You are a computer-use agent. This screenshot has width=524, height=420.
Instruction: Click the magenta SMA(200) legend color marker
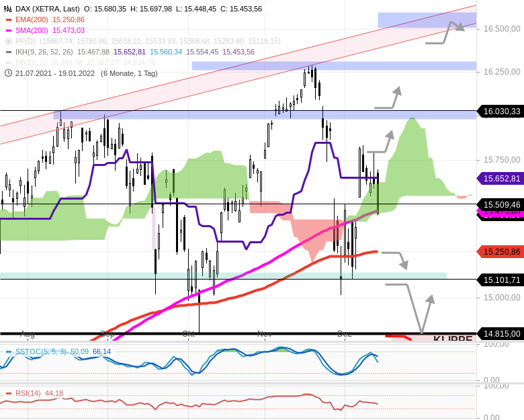[9, 30]
